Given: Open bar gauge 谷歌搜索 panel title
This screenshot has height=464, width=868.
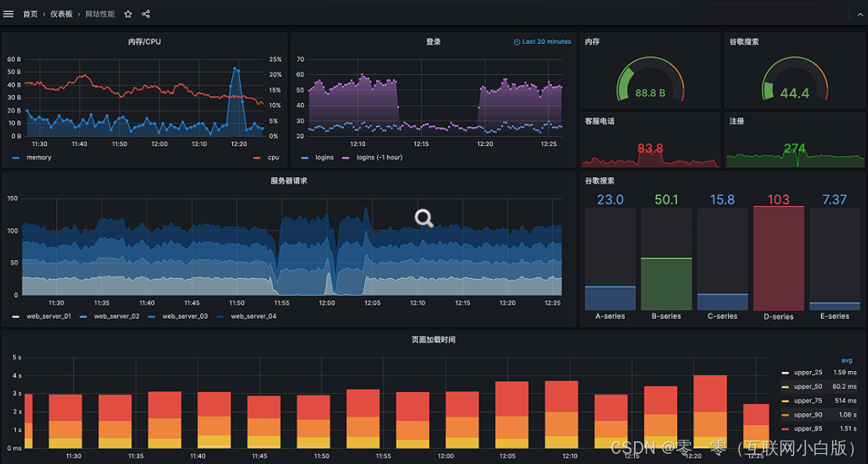Looking at the screenshot, I should click(x=600, y=181).
